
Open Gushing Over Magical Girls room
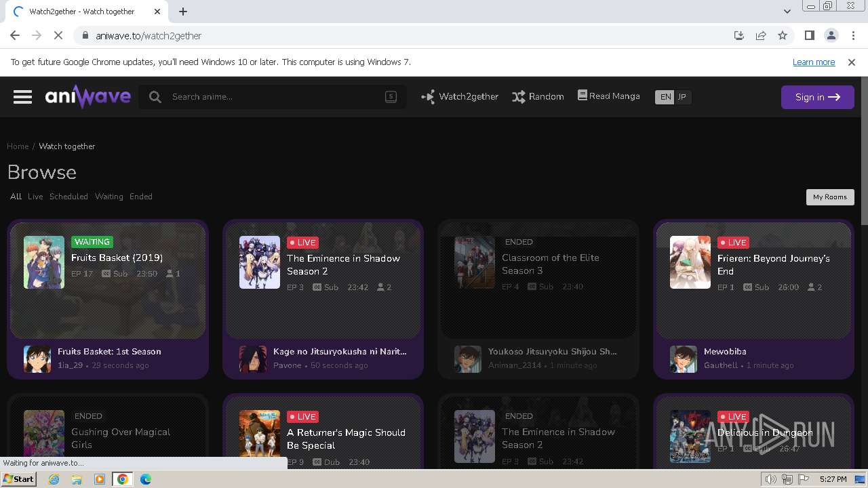pyautogui.click(x=121, y=439)
